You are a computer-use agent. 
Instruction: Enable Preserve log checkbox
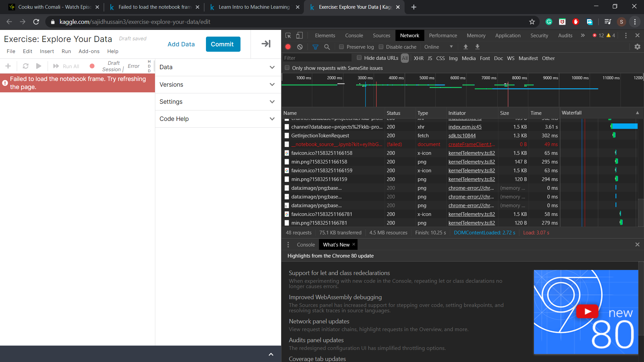(341, 47)
